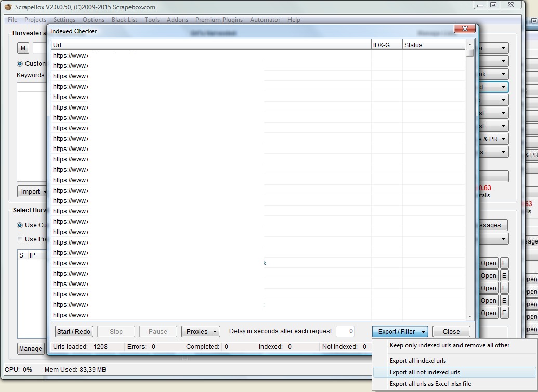Open the highlighted dropdown ending in 'd'

pos(493,87)
